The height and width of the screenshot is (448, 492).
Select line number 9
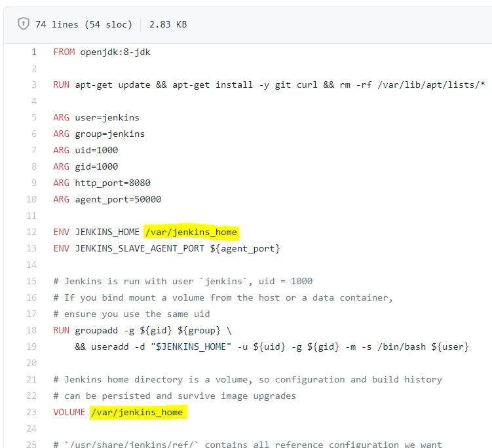pos(34,183)
